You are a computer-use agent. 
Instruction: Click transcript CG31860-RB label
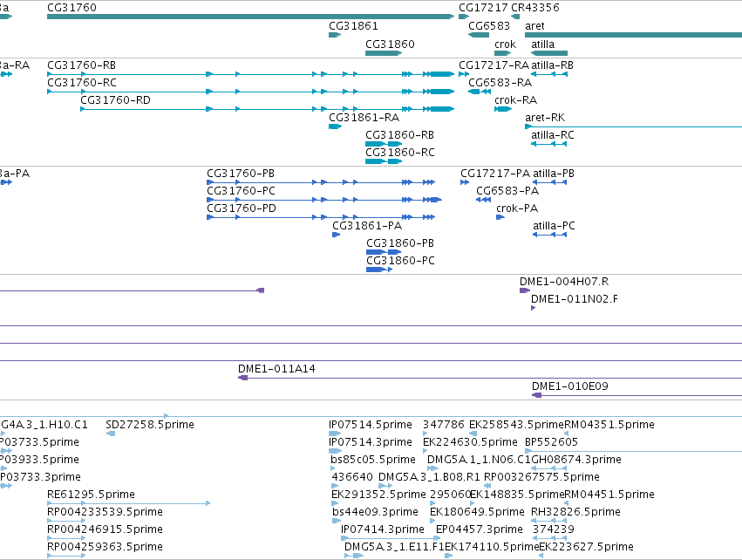[400, 135]
